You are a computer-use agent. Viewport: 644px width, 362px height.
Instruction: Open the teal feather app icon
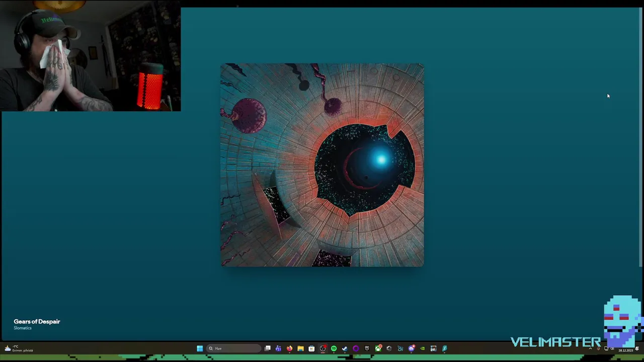pyautogui.click(x=444, y=348)
